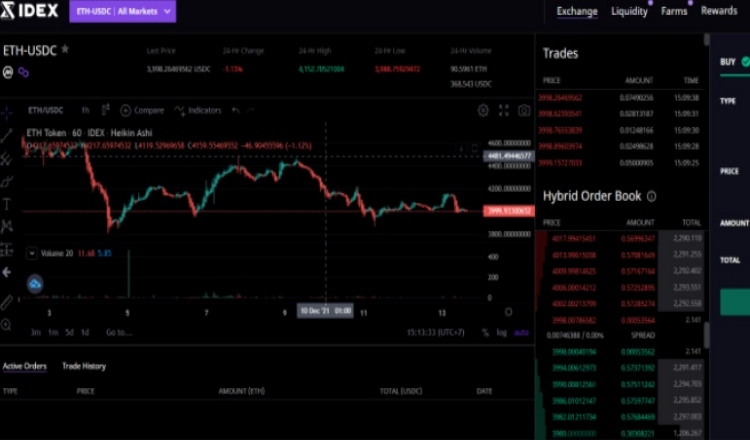
Task: Select the pitchfork drawing tool
Action: [7, 159]
